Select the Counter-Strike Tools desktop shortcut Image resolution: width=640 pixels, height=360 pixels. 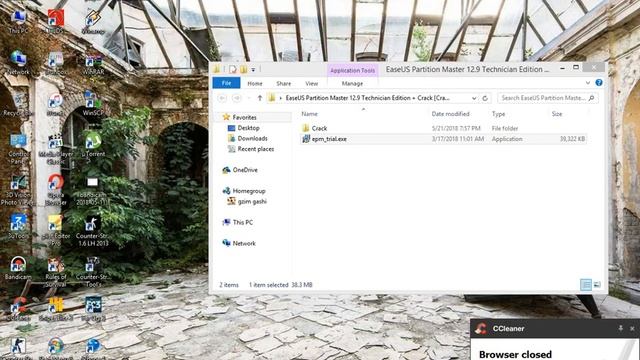click(x=93, y=272)
